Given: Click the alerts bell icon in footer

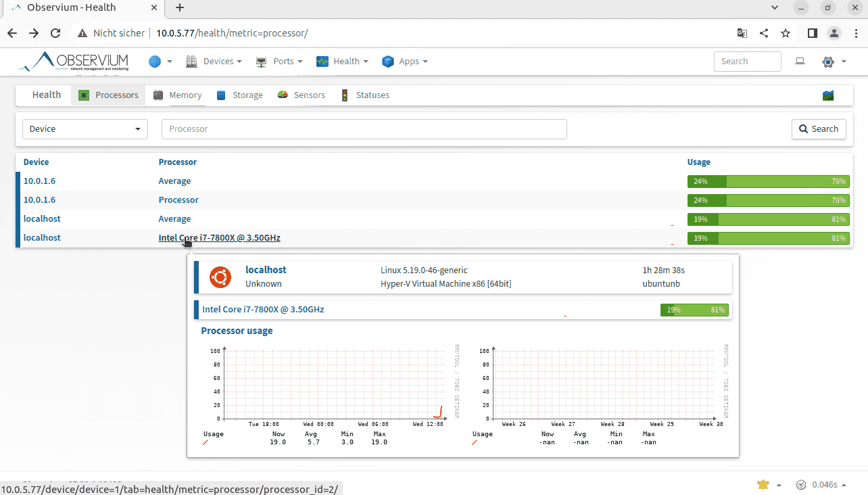Looking at the screenshot, I should [763, 484].
